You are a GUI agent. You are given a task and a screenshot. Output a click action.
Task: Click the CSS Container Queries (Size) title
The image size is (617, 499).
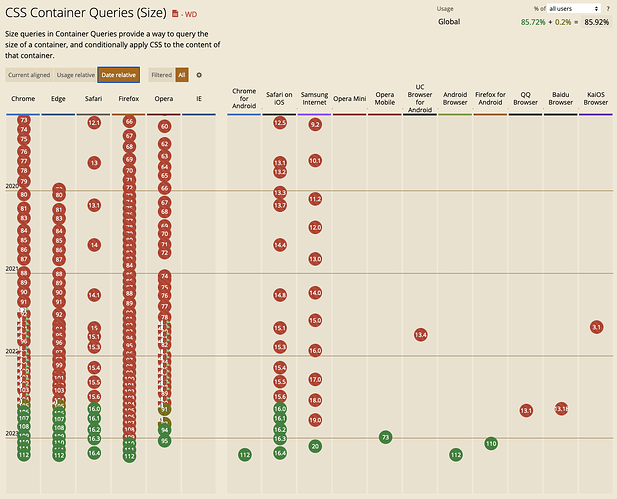86,13
